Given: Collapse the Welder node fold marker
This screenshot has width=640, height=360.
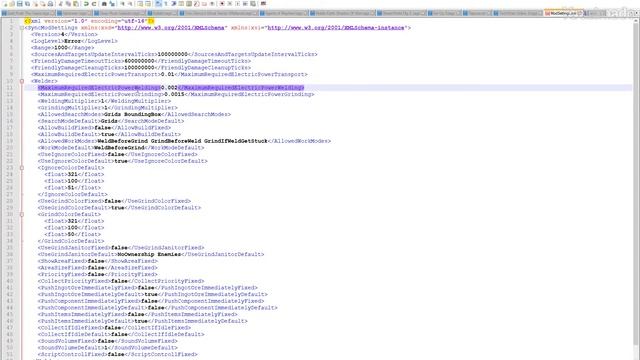Looking at the screenshot, I should [22, 81].
